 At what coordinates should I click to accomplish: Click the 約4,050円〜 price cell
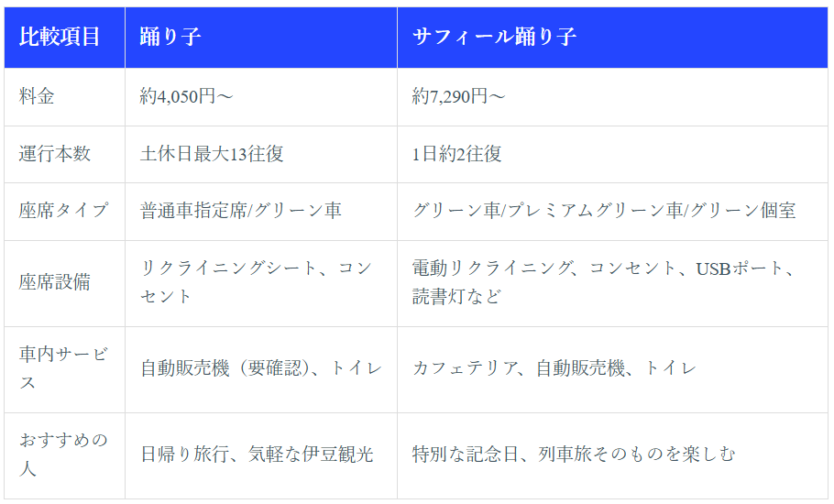tap(187, 96)
